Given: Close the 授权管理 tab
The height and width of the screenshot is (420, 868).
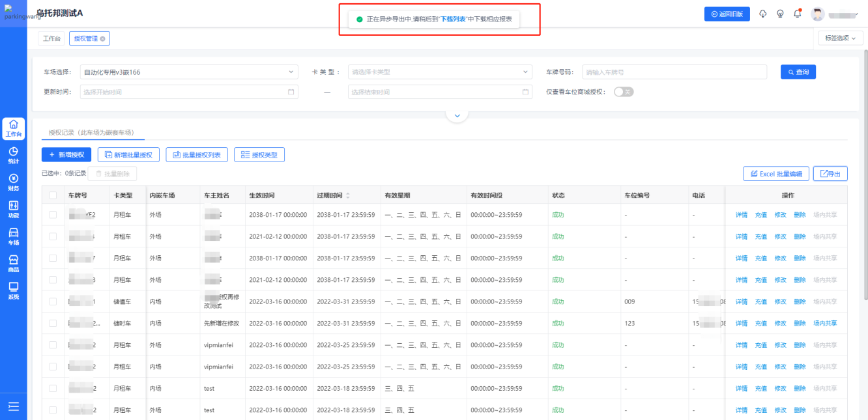Looking at the screenshot, I should click(103, 39).
